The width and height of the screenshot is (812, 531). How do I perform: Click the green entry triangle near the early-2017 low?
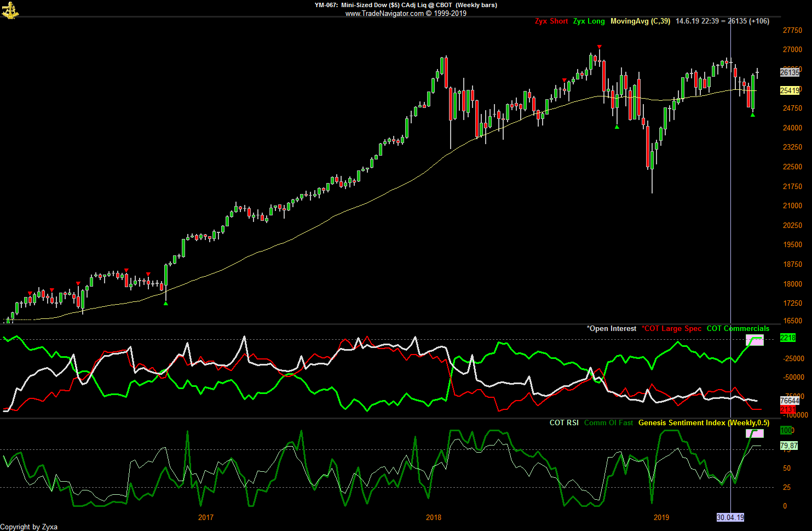coord(166,302)
